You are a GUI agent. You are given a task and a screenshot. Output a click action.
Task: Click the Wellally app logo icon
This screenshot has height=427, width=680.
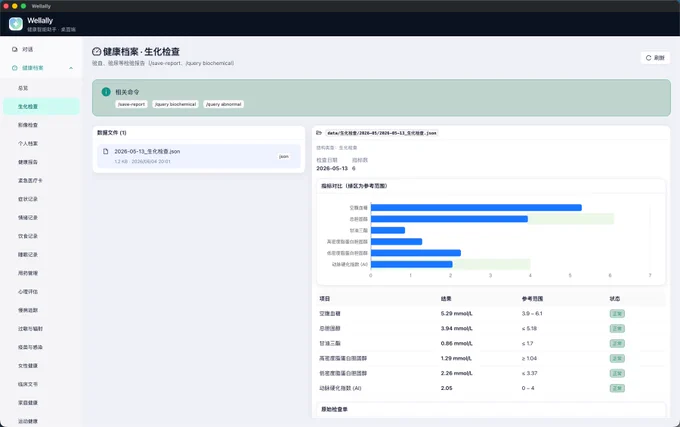(16, 24)
